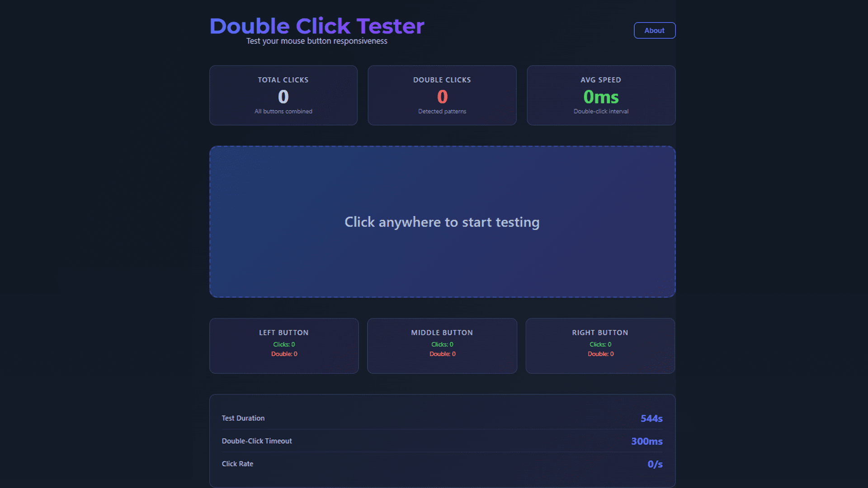Viewport: 868px width, 488px height.
Task: Click the Avg Speed card
Action: tap(601, 95)
